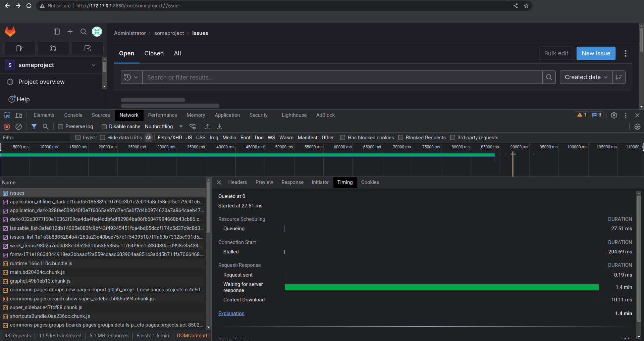This screenshot has height=341, width=644.
Task: Open the Explanation link
Action: tap(231, 313)
